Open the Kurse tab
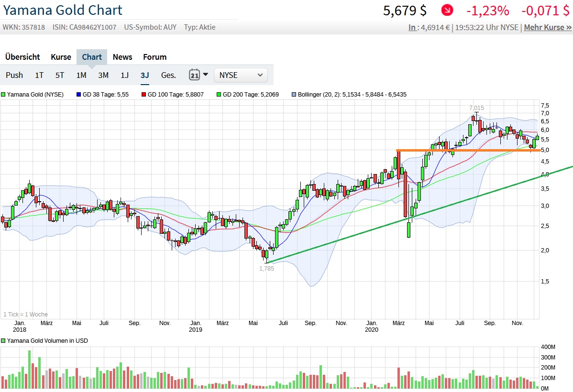573x392 pixels. [61, 57]
